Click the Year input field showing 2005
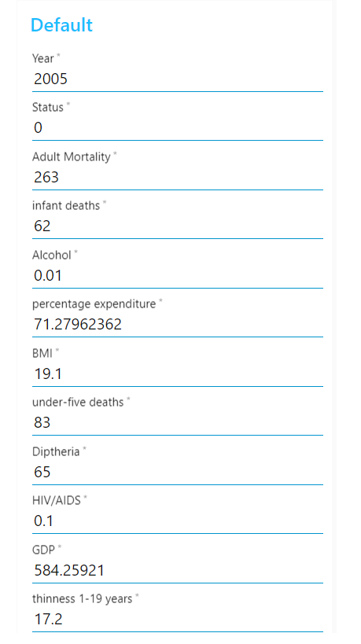The width and height of the screenshot is (361, 644). pos(178,79)
